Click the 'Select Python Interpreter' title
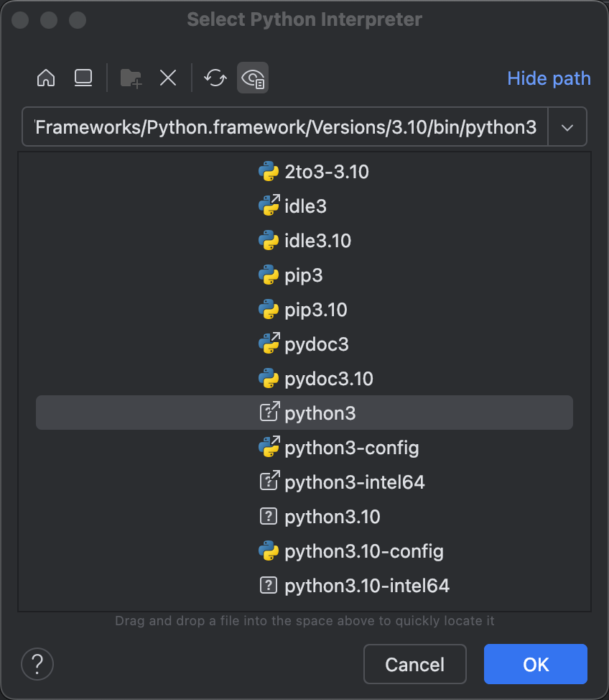 point(304,19)
